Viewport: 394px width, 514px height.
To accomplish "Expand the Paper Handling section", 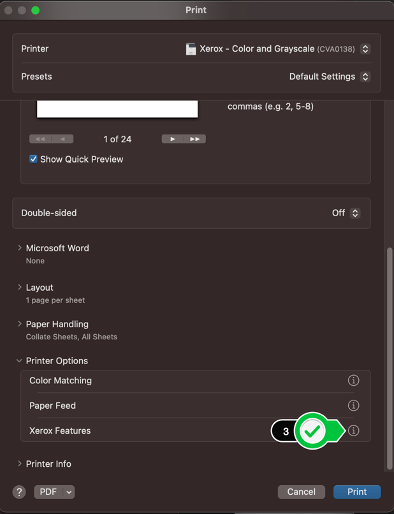I will [19, 324].
